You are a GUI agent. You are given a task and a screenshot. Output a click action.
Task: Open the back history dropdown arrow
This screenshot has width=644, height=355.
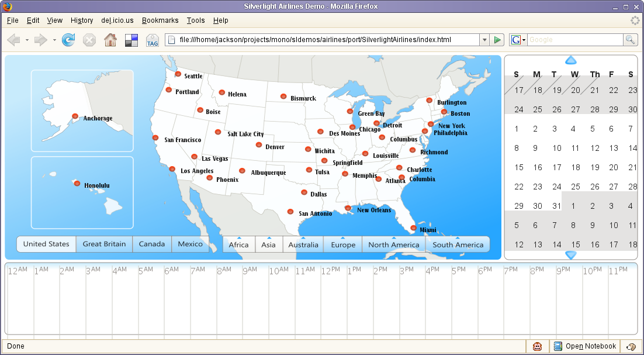(x=27, y=40)
